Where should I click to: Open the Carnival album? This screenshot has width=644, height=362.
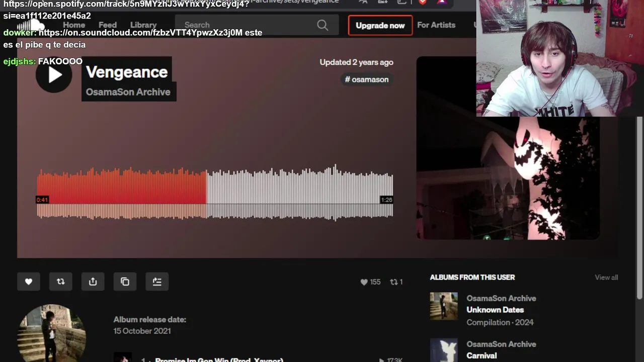pyautogui.click(x=481, y=355)
